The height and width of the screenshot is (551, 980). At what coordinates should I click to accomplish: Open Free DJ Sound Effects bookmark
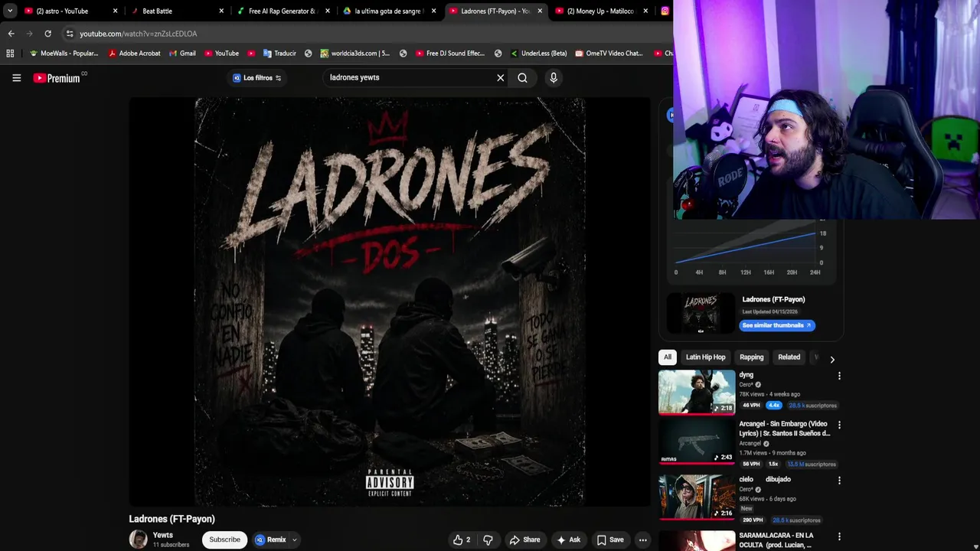coord(450,54)
